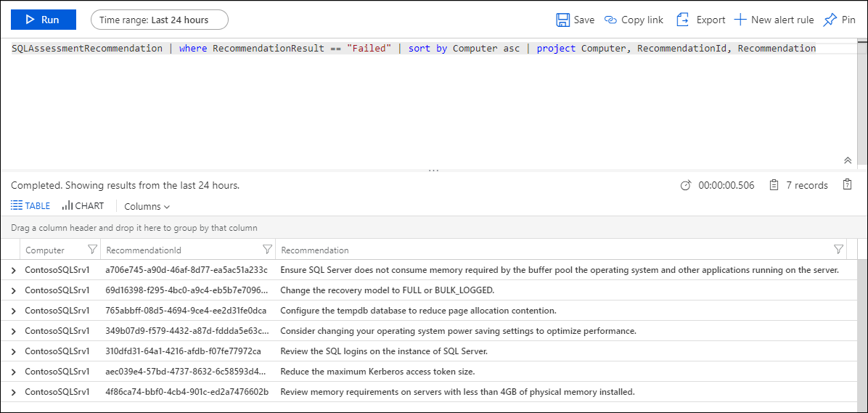Copy results using the clipboard icon
Screen dimensions: 868x413
pyautogui.click(x=847, y=185)
